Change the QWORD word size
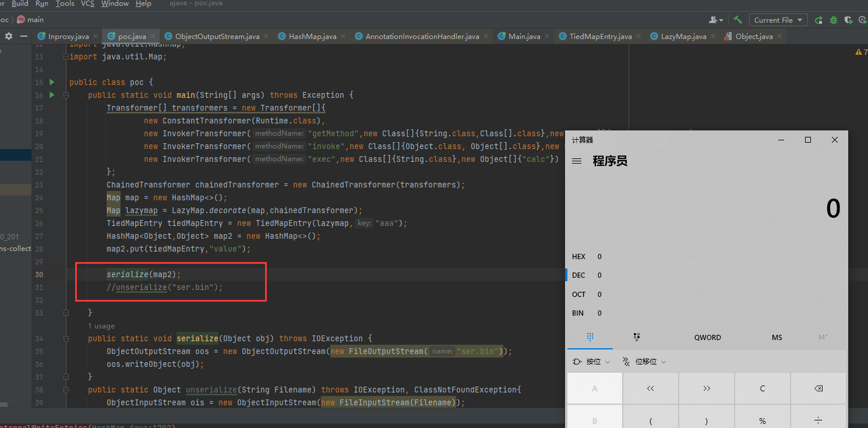This screenshot has height=428, width=868. coord(707,337)
